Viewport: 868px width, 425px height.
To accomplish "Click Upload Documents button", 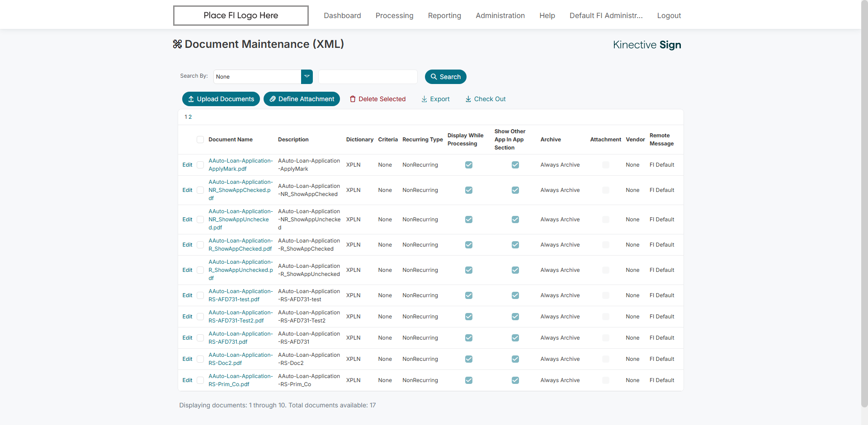I will pyautogui.click(x=221, y=99).
